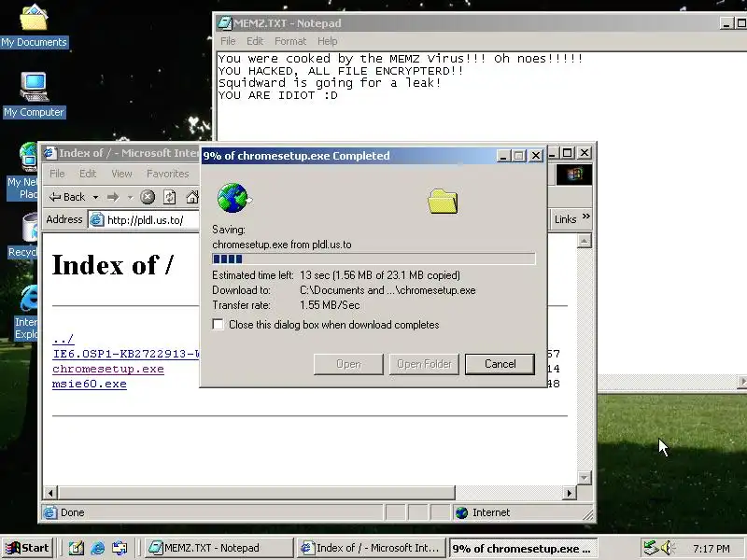
Task: Click the 7:17 PM clock
Action: [711, 549]
